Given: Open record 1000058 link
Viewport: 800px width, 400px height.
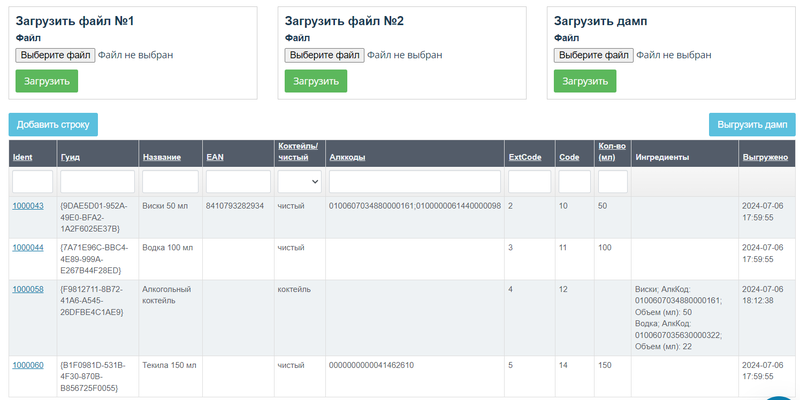Looking at the screenshot, I should point(28,289).
